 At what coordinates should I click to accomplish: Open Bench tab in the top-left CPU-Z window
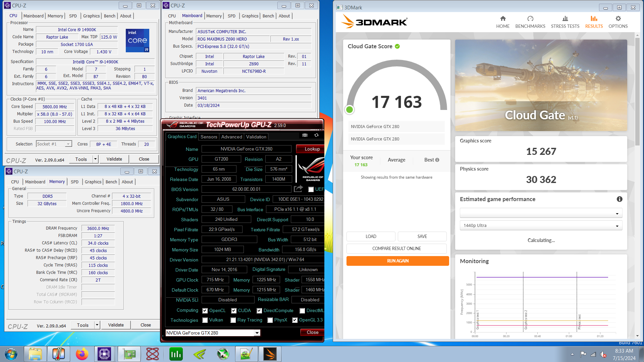point(109,16)
